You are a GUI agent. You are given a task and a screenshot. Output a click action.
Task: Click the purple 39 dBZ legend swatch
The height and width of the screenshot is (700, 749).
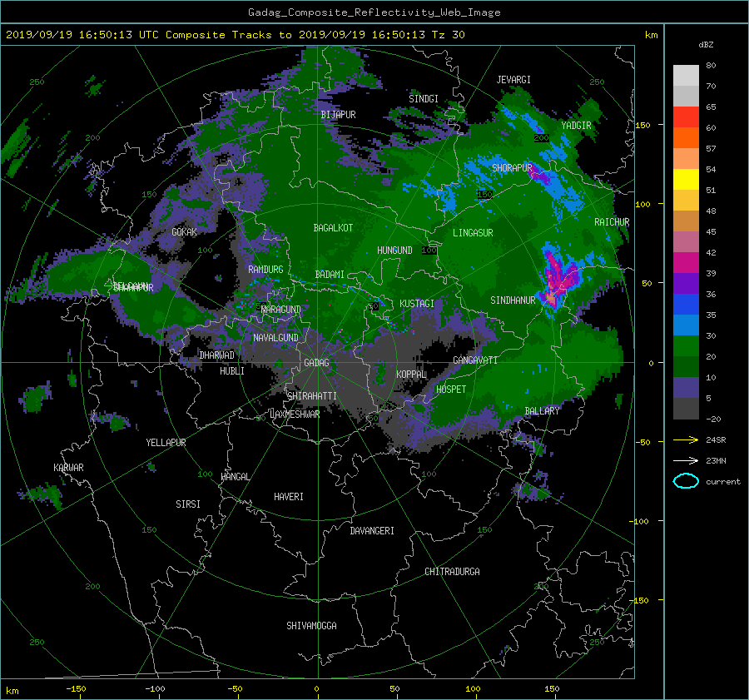coord(686,283)
